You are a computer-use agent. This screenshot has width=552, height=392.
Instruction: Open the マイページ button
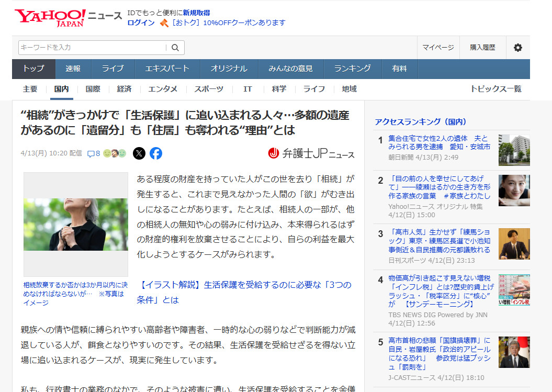[x=438, y=48]
